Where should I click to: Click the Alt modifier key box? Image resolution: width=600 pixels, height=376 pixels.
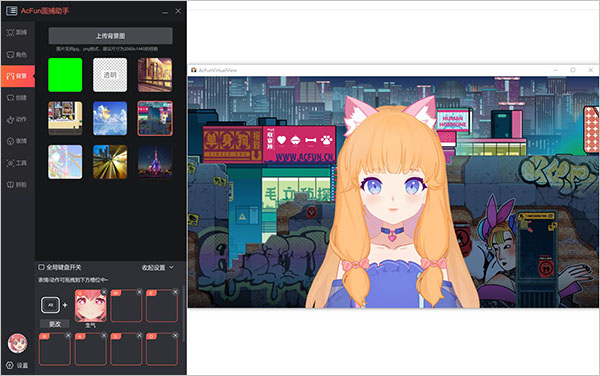[x=50, y=305]
